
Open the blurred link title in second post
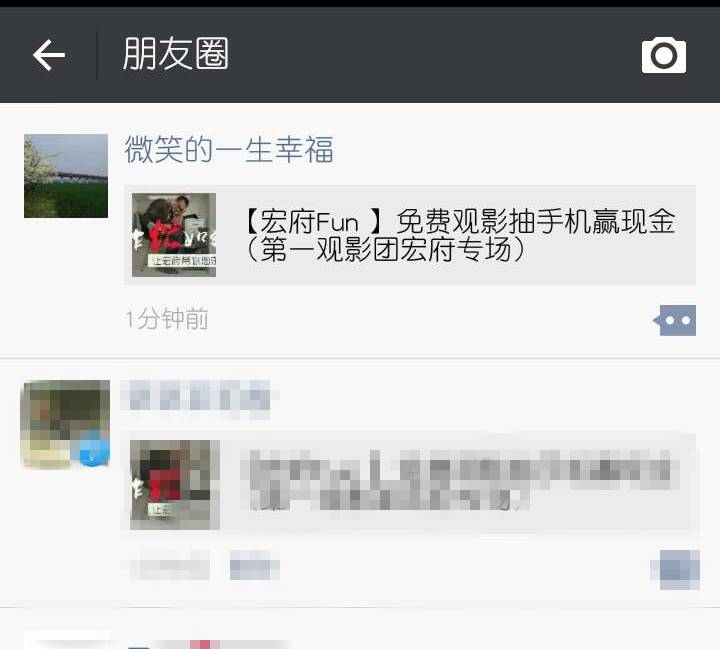click(x=459, y=480)
